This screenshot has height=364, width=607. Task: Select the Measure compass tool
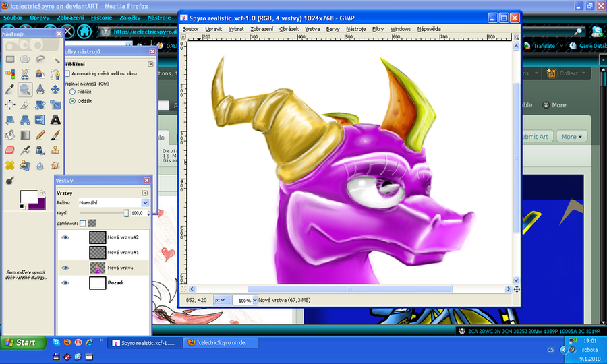(x=40, y=90)
